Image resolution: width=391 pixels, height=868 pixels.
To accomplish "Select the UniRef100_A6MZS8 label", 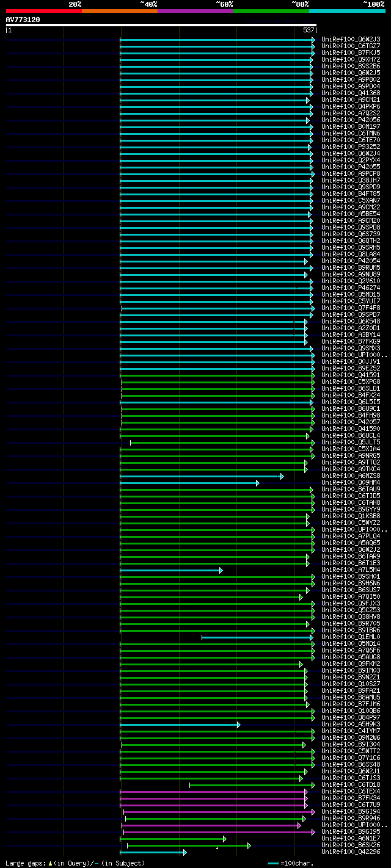I will coord(351,476).
